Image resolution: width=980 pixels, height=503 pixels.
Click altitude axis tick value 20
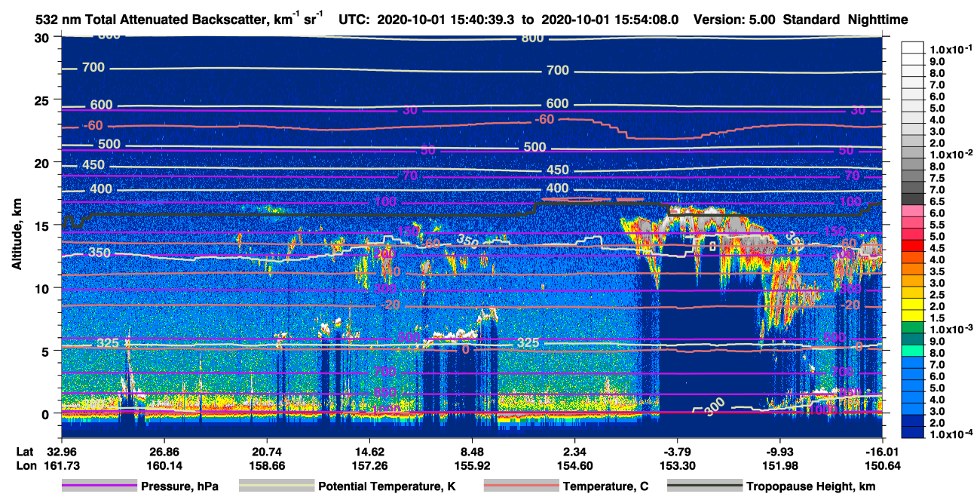coord(41,162)
